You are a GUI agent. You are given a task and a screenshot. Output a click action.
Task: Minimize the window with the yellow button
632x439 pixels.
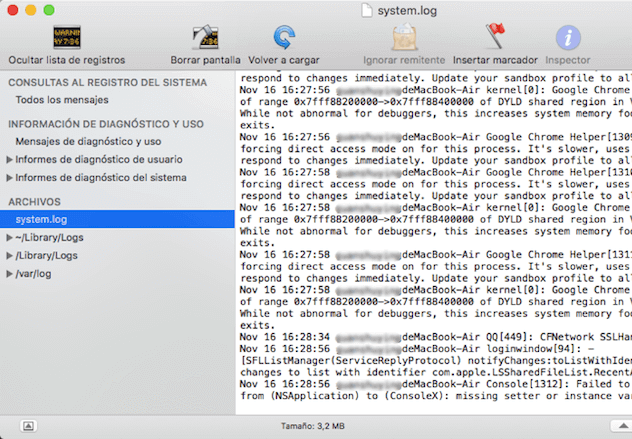31,10
